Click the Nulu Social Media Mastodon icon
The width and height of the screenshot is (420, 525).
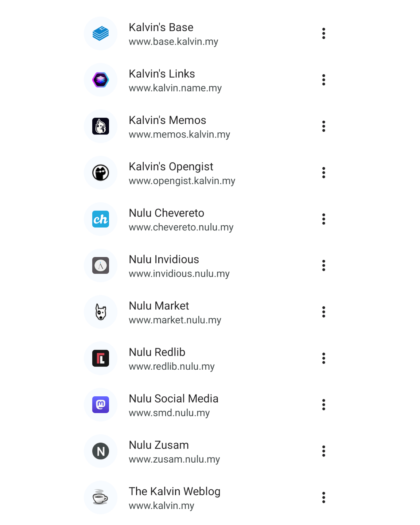click(x=101, y=405)
